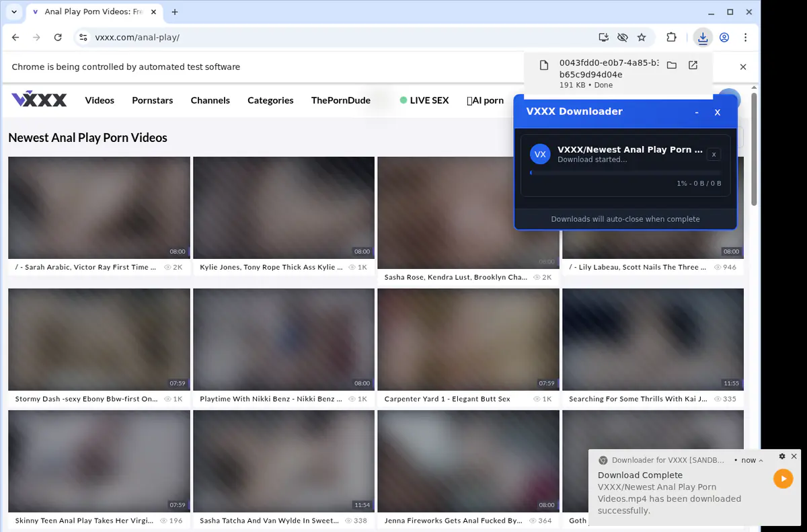Click the VXXX site logo

(x=39, y=100)
